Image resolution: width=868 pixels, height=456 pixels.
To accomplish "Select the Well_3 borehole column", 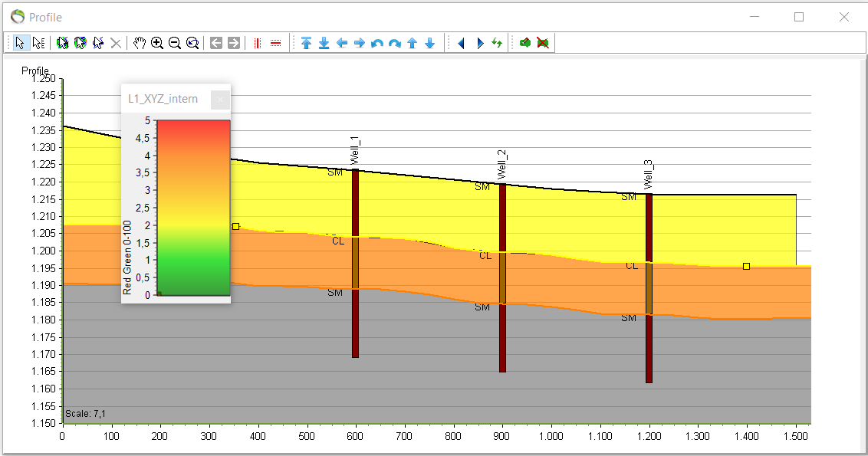I will pos(649,287).
